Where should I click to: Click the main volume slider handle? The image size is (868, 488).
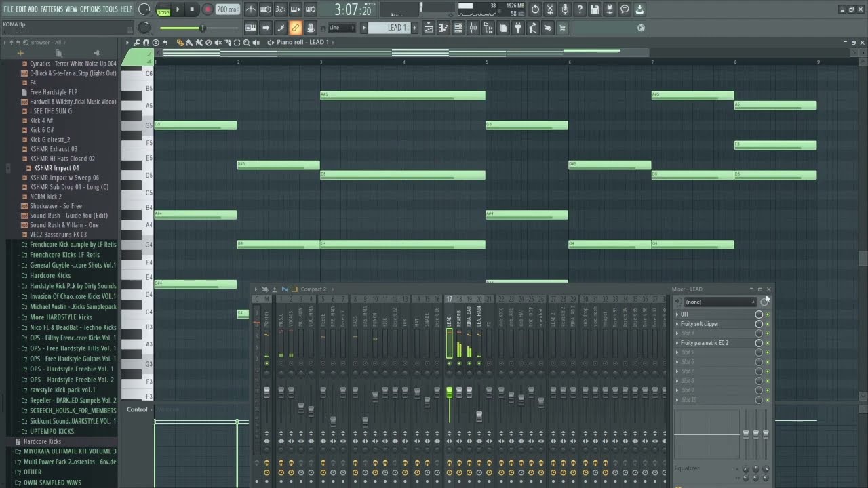(201, 28)
